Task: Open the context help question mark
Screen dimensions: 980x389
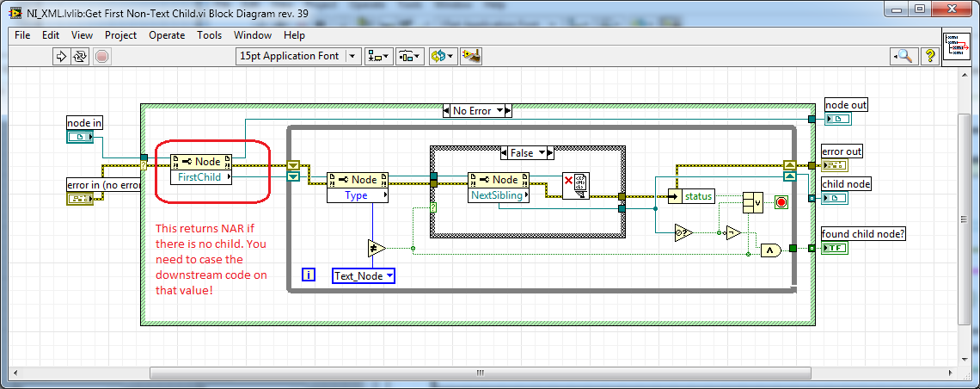Action: coord(929,57)
